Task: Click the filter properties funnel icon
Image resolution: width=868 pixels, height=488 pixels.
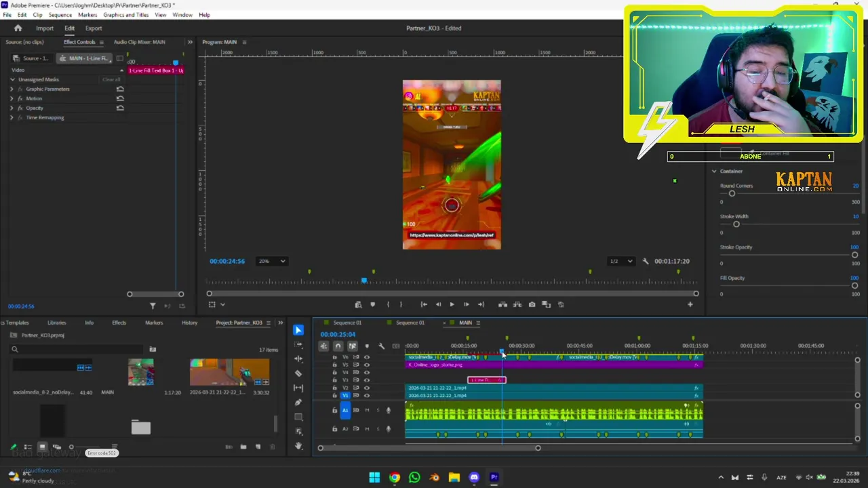Action: (153, 306)
